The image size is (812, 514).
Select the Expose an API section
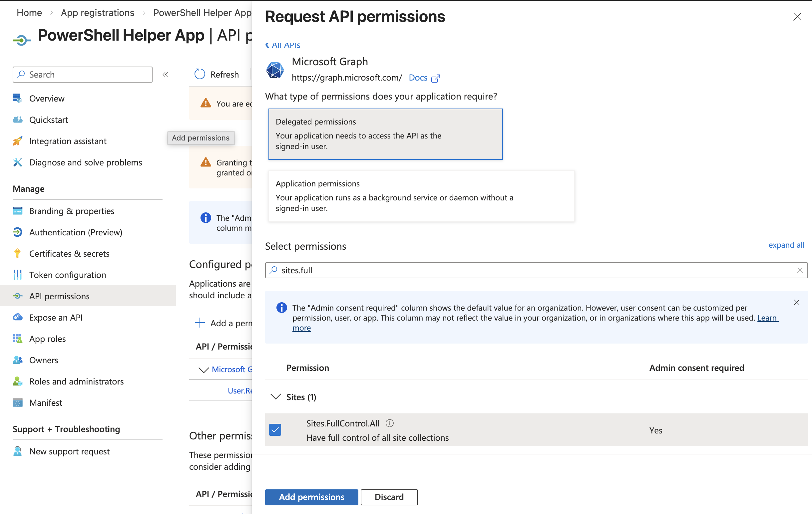[56, 317]
